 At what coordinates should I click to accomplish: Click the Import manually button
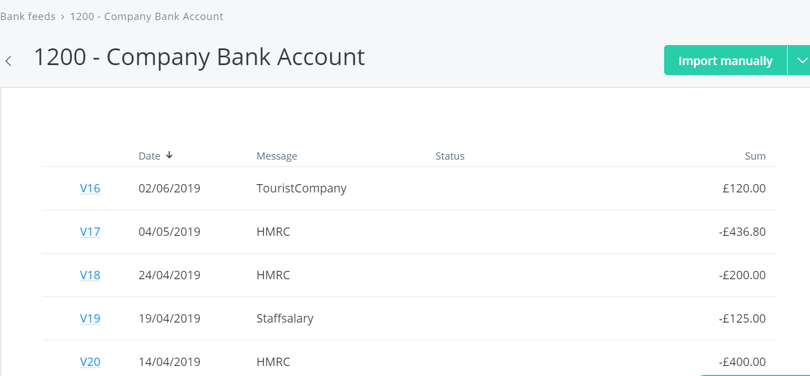tap(725, 60)
